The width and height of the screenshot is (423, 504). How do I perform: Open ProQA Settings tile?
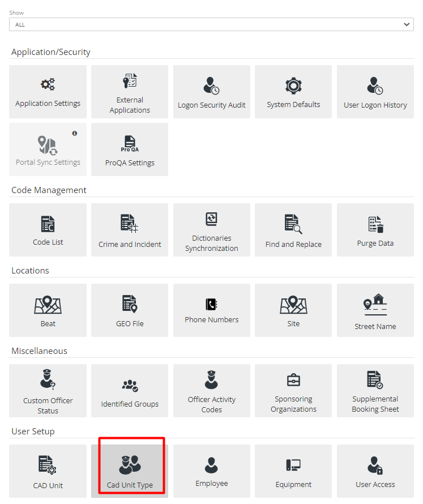pos(130,150)
